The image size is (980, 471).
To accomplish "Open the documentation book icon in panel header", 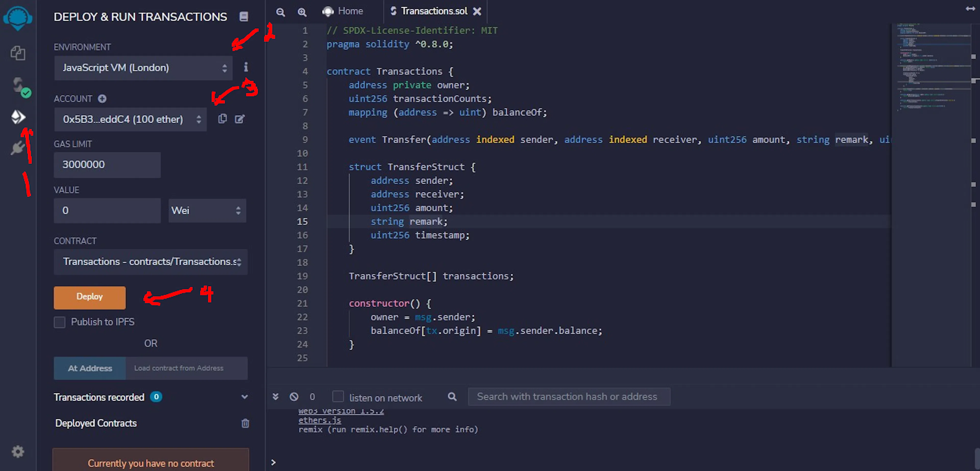I will click(243, 16).
